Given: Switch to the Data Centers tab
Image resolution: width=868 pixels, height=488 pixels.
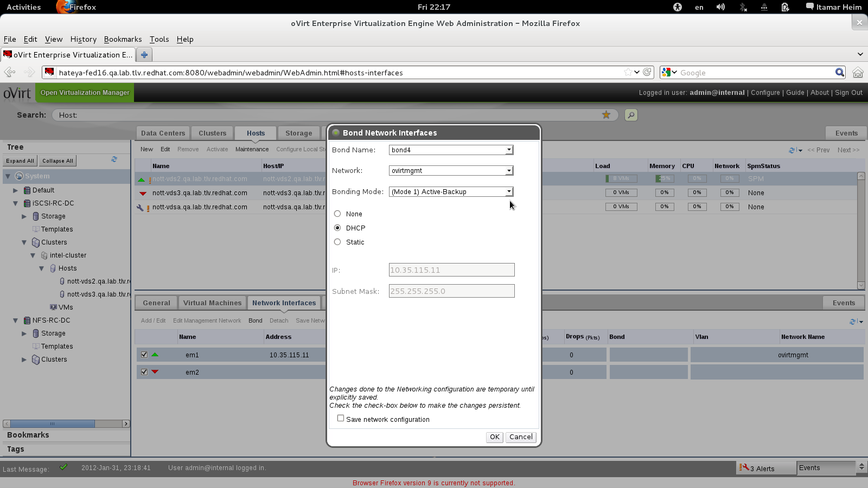Looking at the screenshot, I should [163, 133].
